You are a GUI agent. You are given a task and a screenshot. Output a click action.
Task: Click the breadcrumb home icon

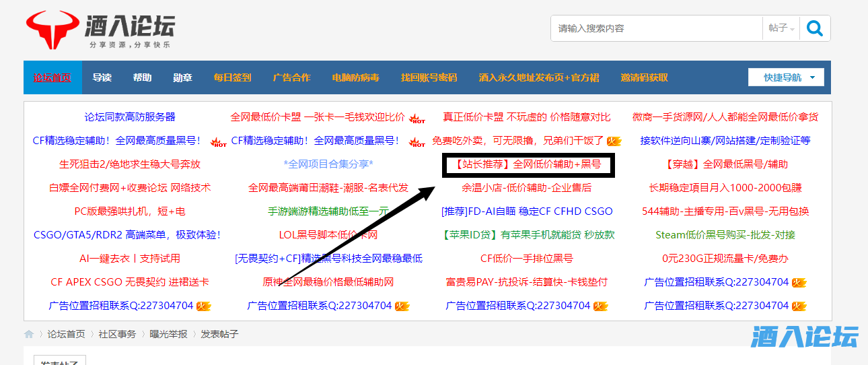[29, 334]
